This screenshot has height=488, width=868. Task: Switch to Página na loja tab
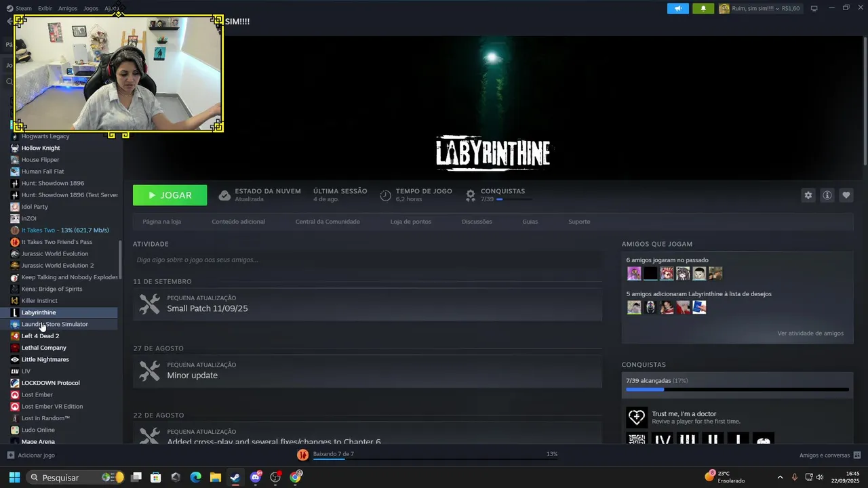tap(161, 222)
